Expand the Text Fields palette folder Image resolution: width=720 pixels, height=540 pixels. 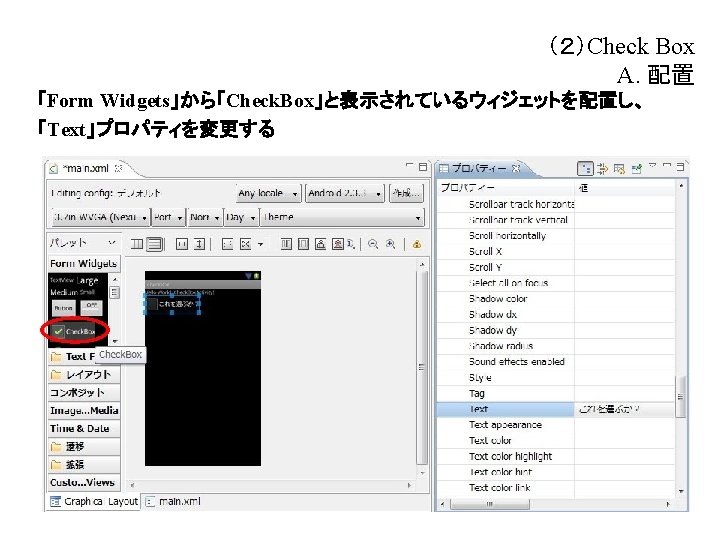pos(73,356)
